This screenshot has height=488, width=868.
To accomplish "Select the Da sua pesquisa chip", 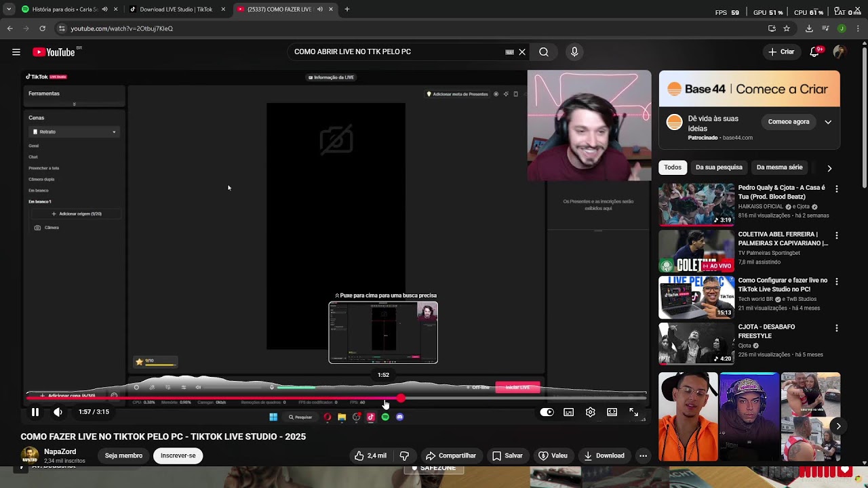I will [x=719, y=167].
